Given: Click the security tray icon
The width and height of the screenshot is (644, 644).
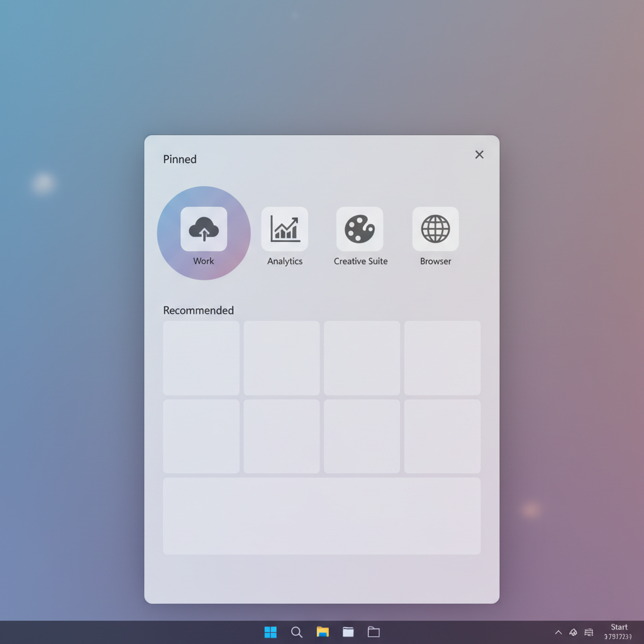Looking at the screenshot, I should (x=573, y=632).
